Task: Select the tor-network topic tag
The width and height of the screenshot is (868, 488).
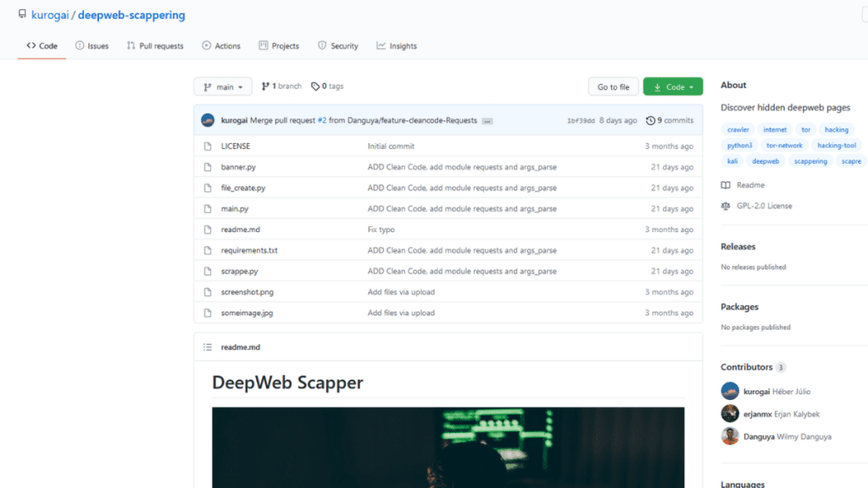Action: coord(784,146)
